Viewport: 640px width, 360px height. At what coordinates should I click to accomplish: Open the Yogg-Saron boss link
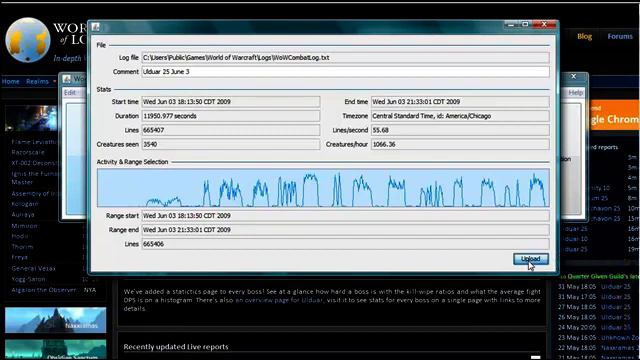point(29,279)
